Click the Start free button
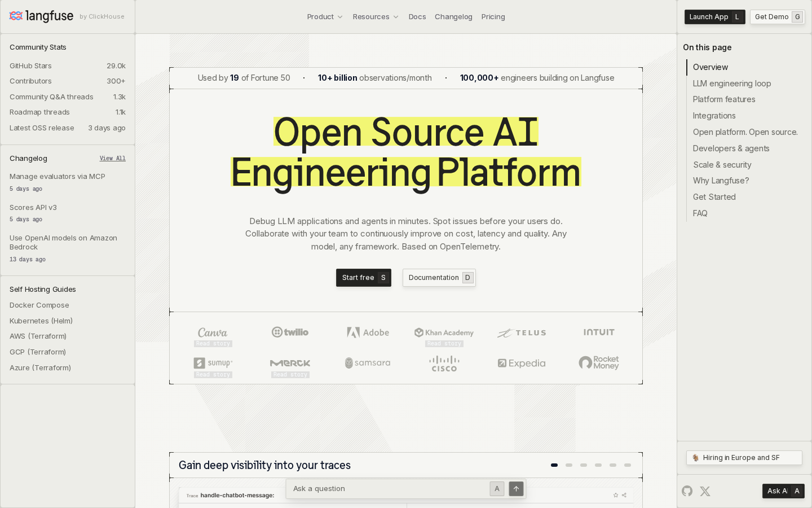This screenshot has height=508, width=812. [364, 278]
